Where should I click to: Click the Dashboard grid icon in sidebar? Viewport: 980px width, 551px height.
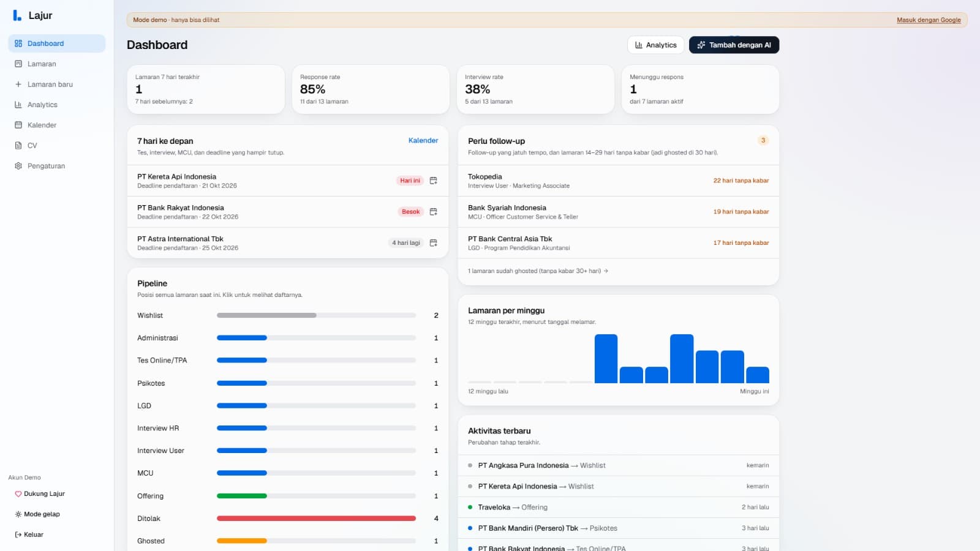point(18,43)
